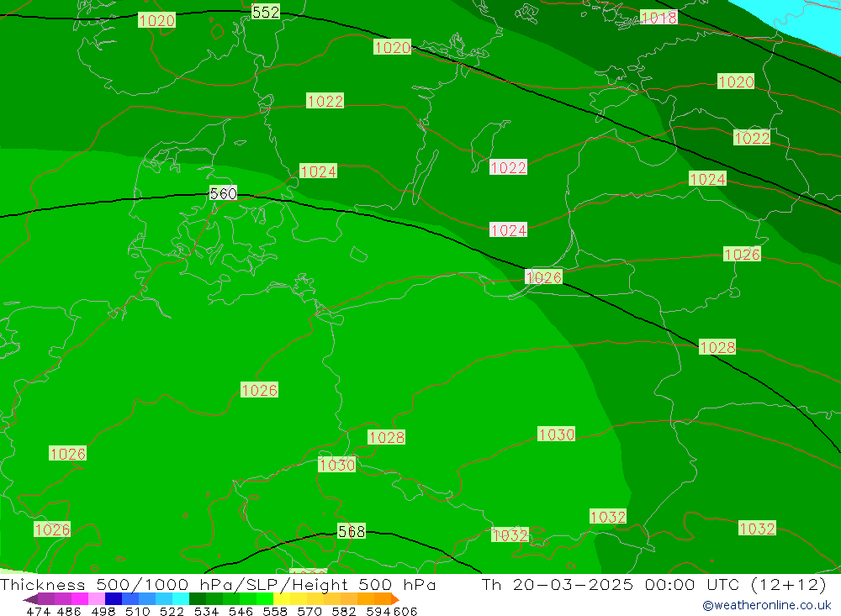Viewport: 841px width, 616px height.
Task: Click the 498 legend value
Action: pyautogui.click(x=103, y=611)
